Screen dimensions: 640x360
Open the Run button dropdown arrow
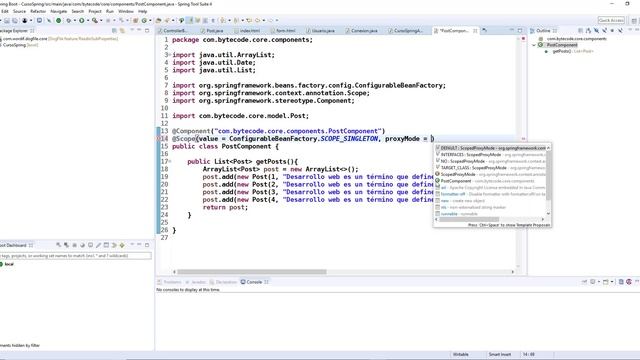tap(88, 20)
